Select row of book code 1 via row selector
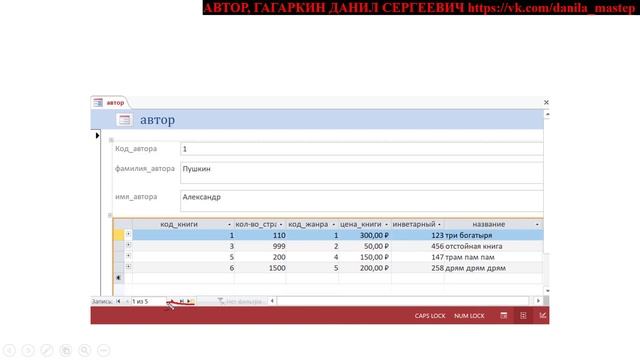 [118, 235]
